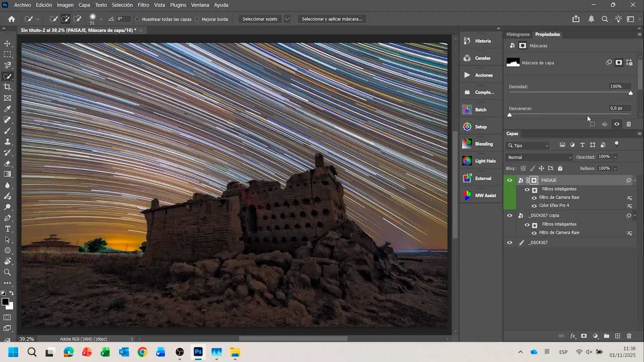Open the Light Halo panel
The height and width of the screenshot is (362, 644).
[x=480, y=161]
